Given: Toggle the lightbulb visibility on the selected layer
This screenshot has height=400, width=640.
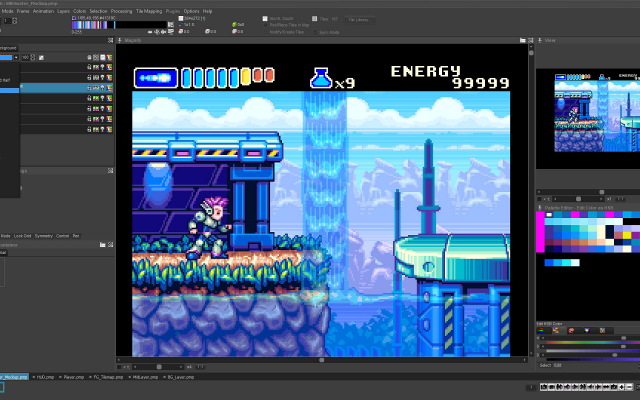Looking at the screenshot, I should [x=103, y=88].
